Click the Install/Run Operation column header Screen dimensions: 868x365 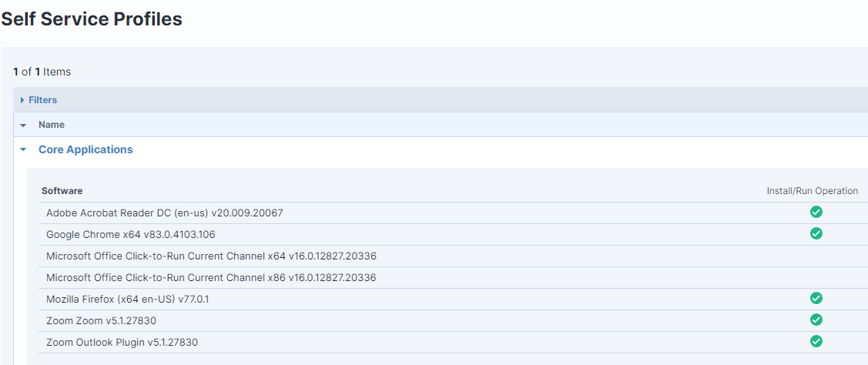[812, 191]
